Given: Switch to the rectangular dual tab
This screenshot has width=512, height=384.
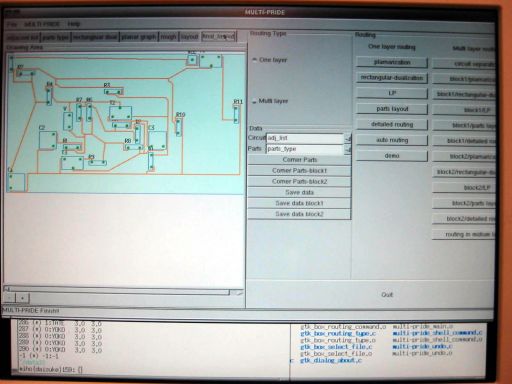Looking at the screenshot, I should tap(95, 37).
